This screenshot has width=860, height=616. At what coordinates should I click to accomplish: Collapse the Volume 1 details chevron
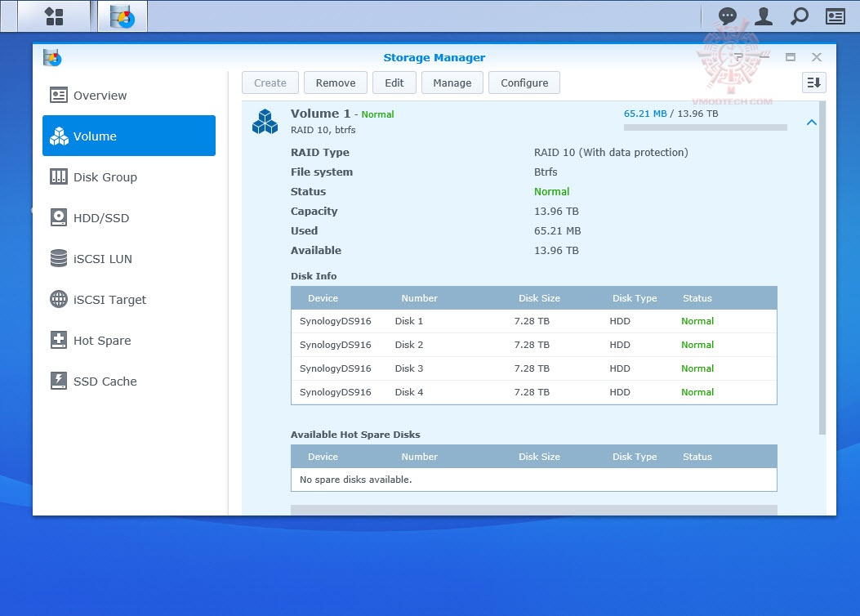812,123
